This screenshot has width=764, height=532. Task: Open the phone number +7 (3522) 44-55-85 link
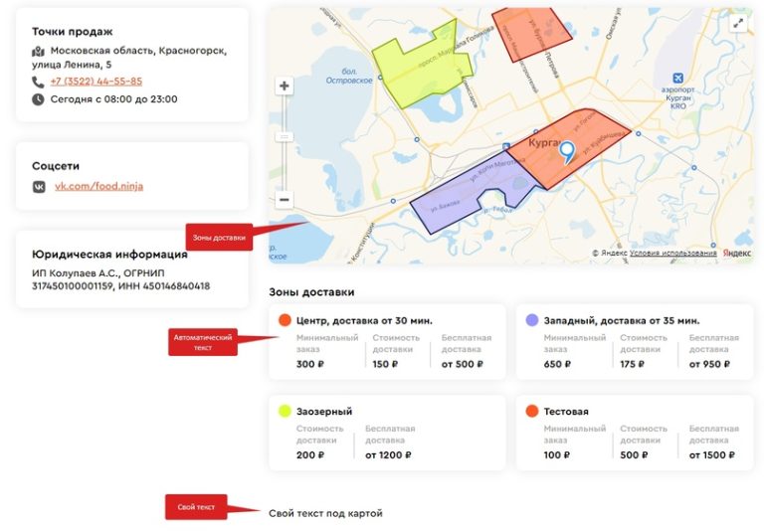pos(95,82)
